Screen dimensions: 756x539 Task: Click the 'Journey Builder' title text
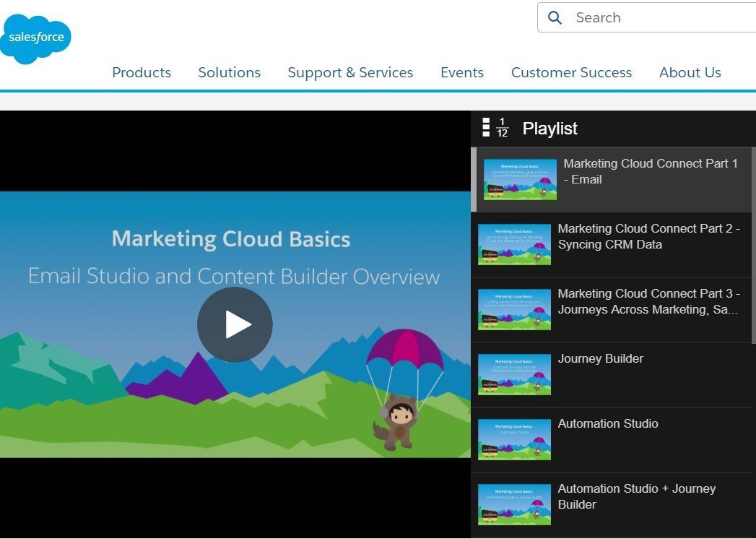tap(601, 358)
